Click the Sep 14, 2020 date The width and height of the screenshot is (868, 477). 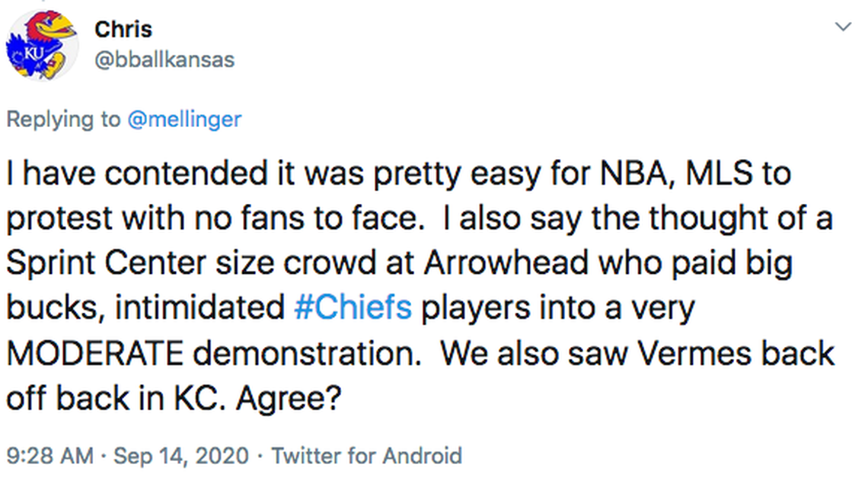point(181,456)
